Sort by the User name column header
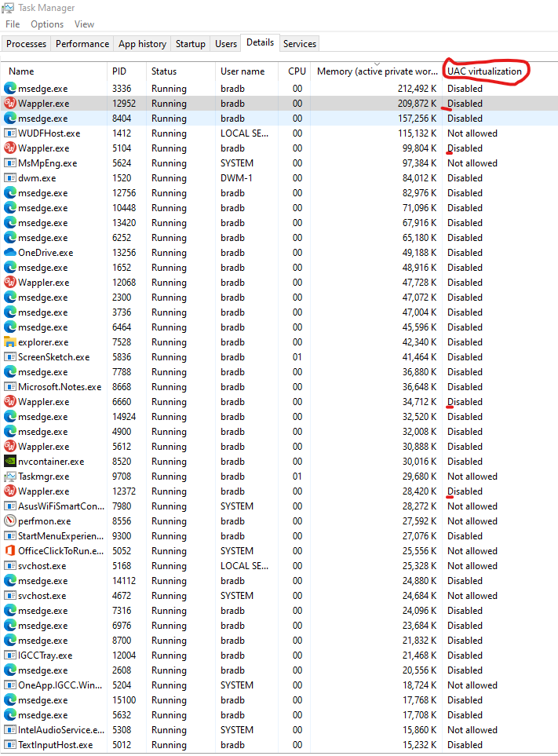The height and width of the screenshot is (756, 558). tap(246, 71)
